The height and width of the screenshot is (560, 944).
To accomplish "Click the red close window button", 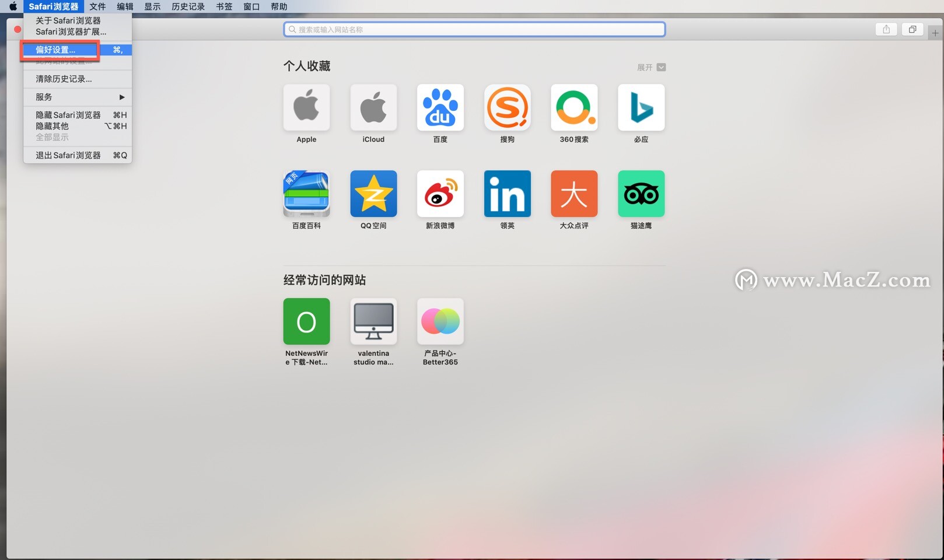I will point(18,29).
